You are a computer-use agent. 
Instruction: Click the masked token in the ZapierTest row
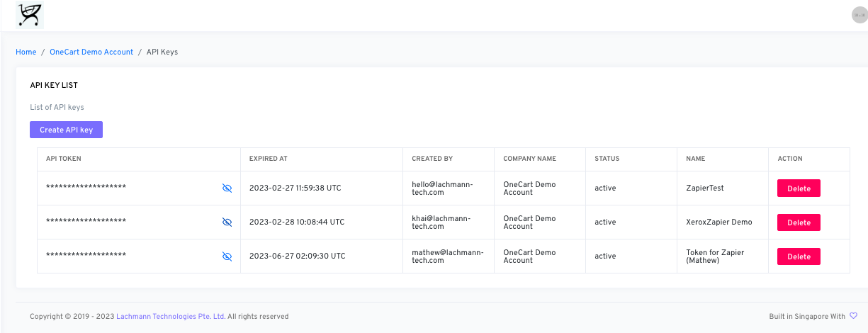tap(86, 188)
